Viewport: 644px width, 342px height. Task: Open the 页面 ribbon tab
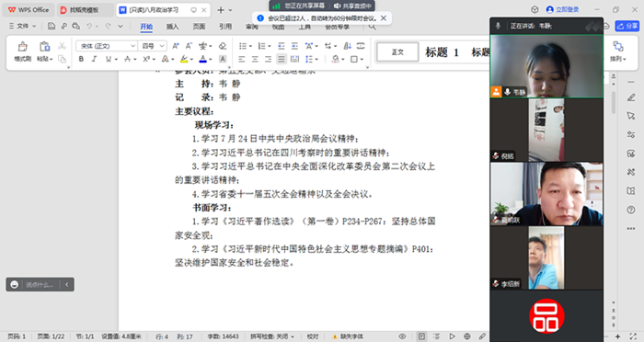pyautogui.click(x=199, y=27)
